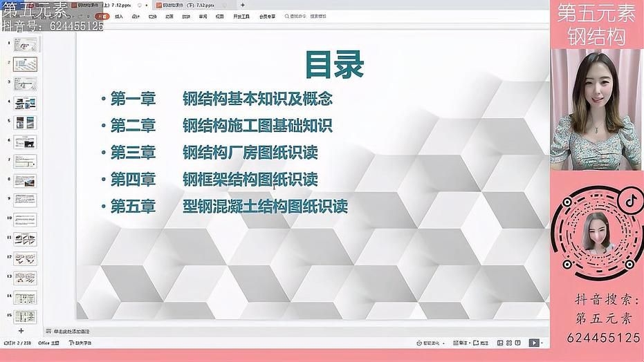Add a new document tab with plus
This screenshot has height=362, width=644.
pos(242,6)
